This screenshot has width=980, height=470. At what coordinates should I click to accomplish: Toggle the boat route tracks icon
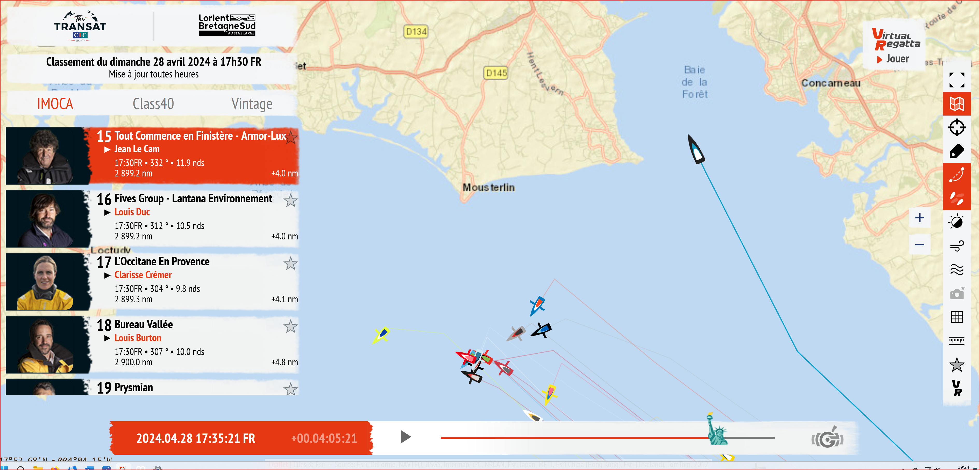pos(956,175)
